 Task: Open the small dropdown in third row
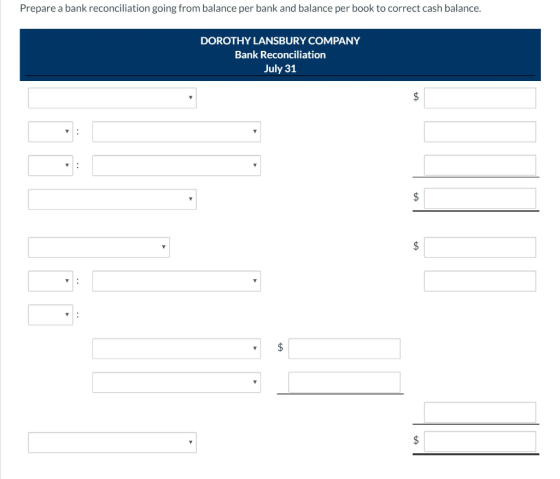[x=50, y=165]
